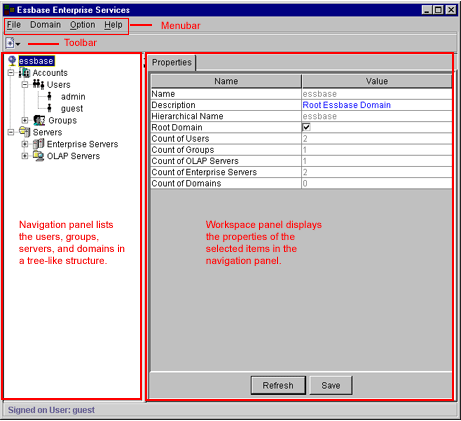Screen dimensions: 461x421
Task: Select the Description row label
Action: (x=173, y=105)
